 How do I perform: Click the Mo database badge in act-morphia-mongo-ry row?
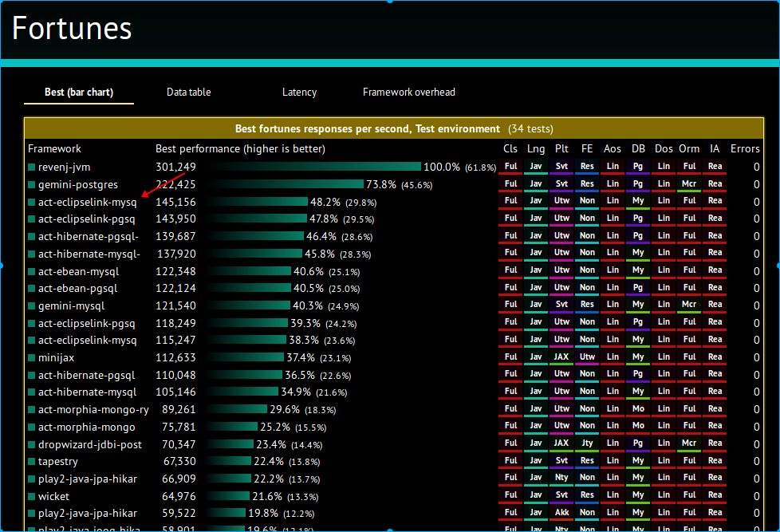coord(638,409)
